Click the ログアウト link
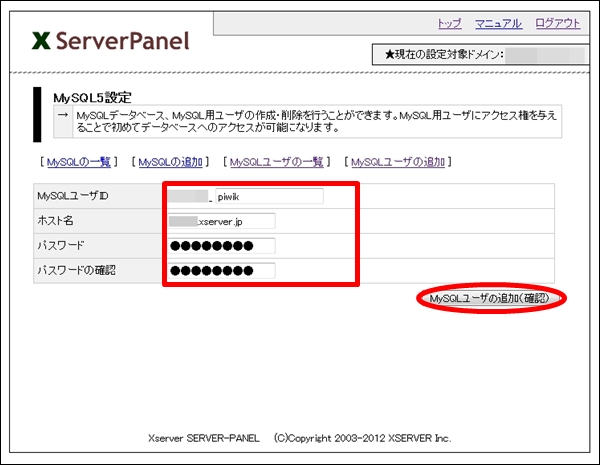This screenshot has width=600, height=465. [558, 24]
